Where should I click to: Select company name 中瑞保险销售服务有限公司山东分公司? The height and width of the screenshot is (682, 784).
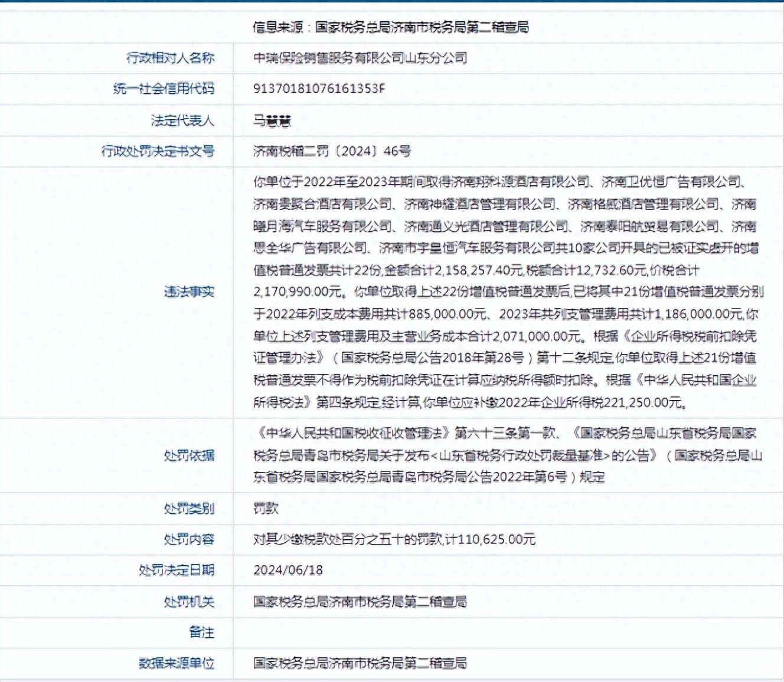click(360, 58)
